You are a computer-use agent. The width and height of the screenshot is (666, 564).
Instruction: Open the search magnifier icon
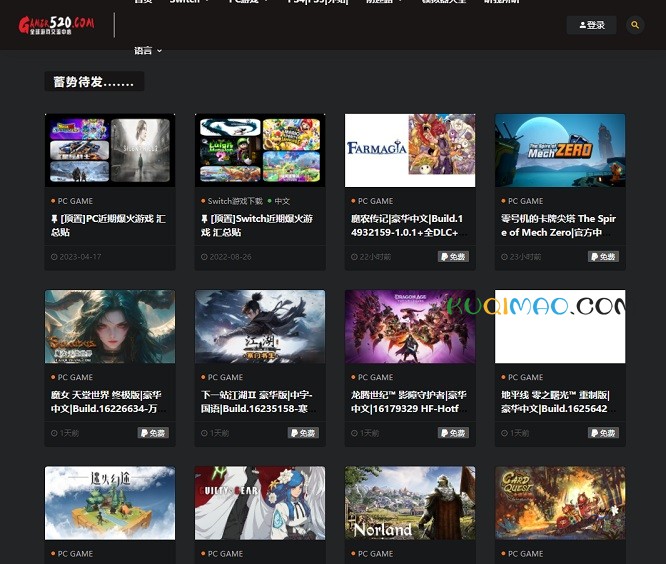pyautogui.click(x=635, y=25)
